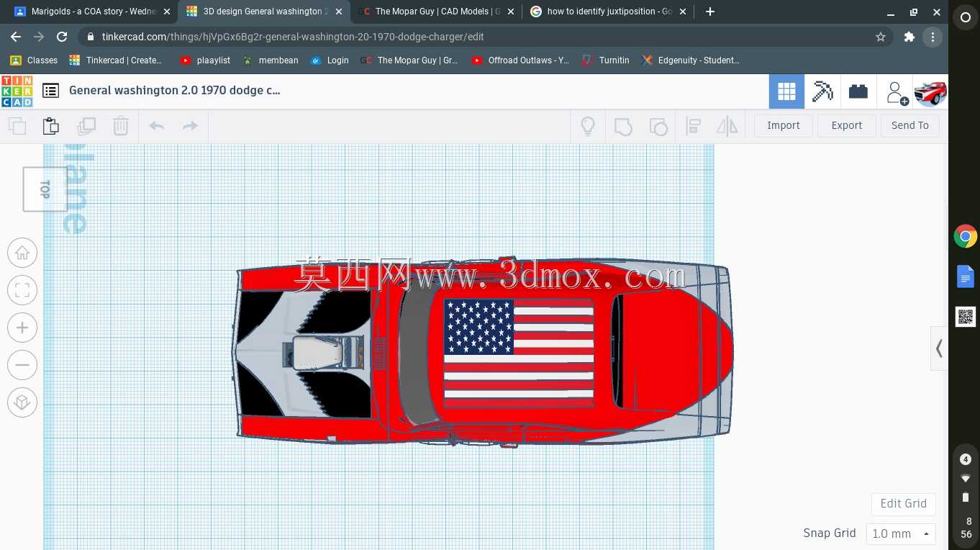Invite collaborators with add-person icon
The image size is (980, 550).
(x=897, y=92)
